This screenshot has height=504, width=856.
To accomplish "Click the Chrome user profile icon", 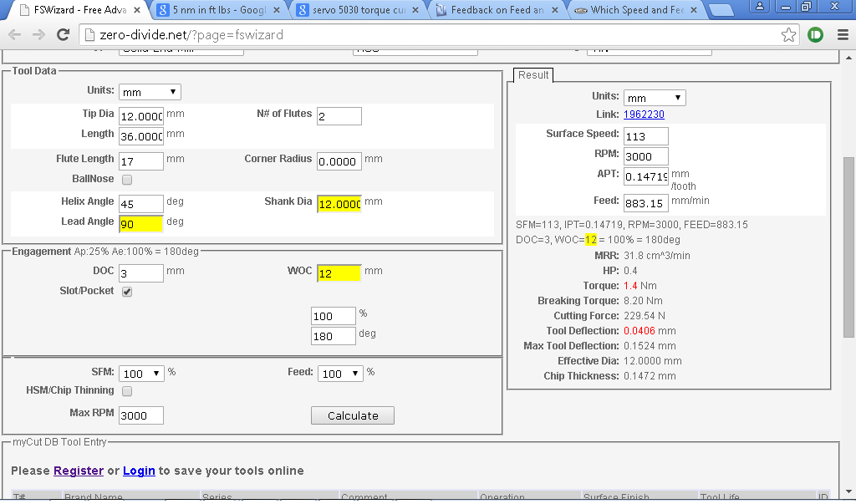I will [x=760, y=7].
